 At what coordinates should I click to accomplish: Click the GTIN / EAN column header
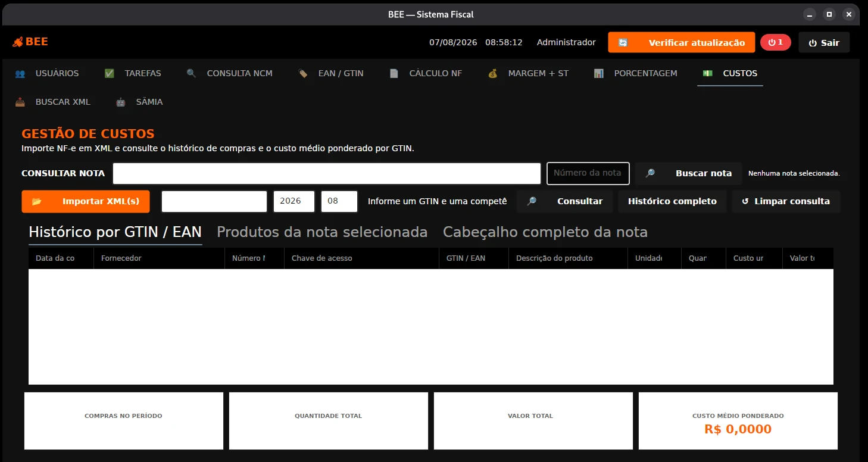[474, 258]
